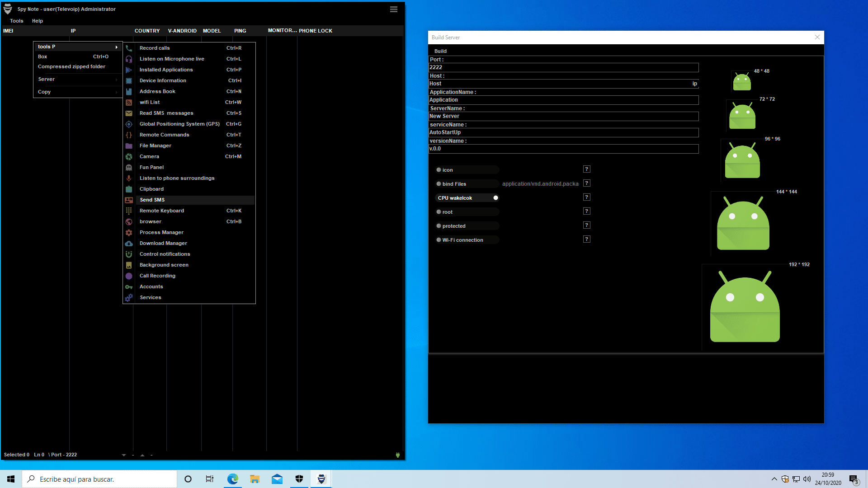Click the Record calls phone icon
The image size is (868, 488).
coord(129,48)
